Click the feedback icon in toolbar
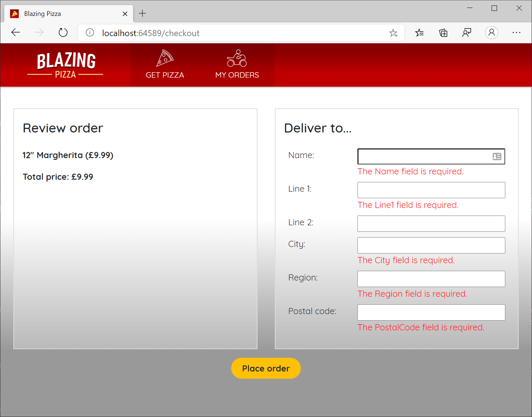Viewport: 532px width, 417px height. pos(467,33)
